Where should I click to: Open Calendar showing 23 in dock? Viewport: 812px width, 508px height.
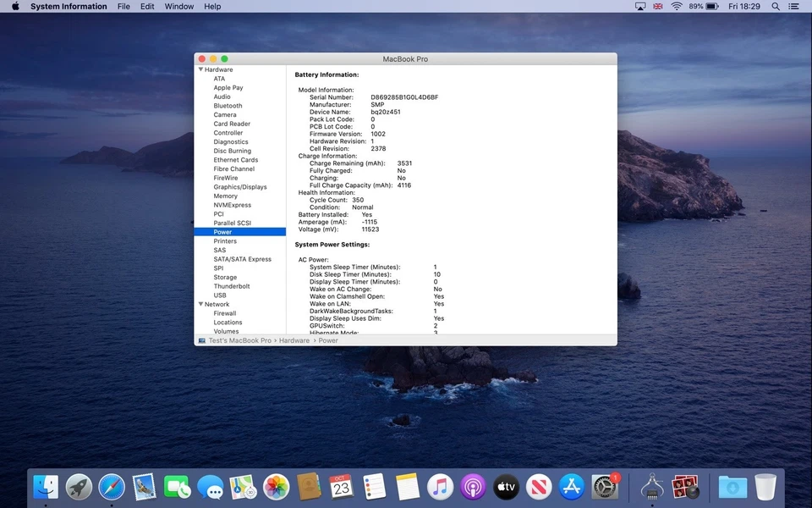point(341,488)
